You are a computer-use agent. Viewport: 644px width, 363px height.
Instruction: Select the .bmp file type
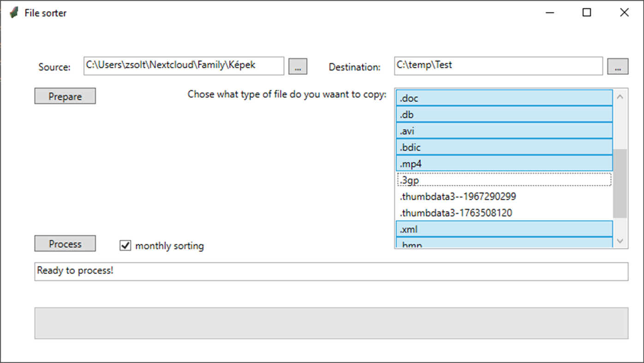pos(503,244)
